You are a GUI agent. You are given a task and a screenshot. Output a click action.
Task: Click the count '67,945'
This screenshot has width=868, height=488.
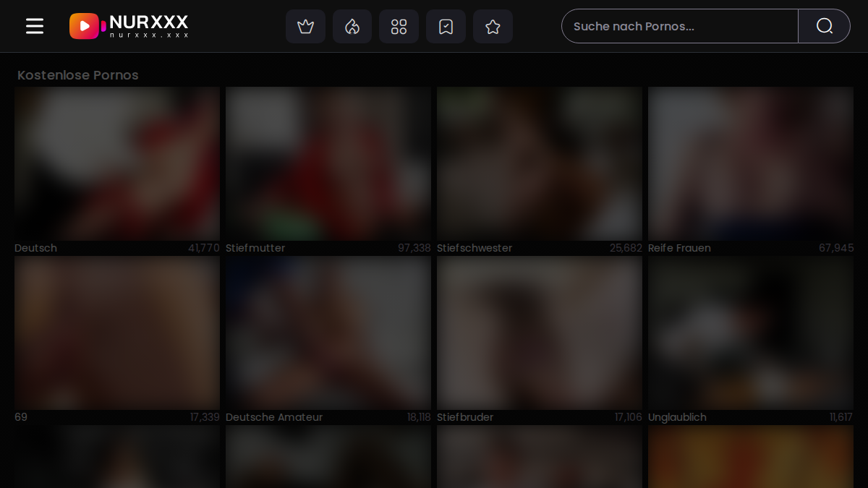pos(836,248)
